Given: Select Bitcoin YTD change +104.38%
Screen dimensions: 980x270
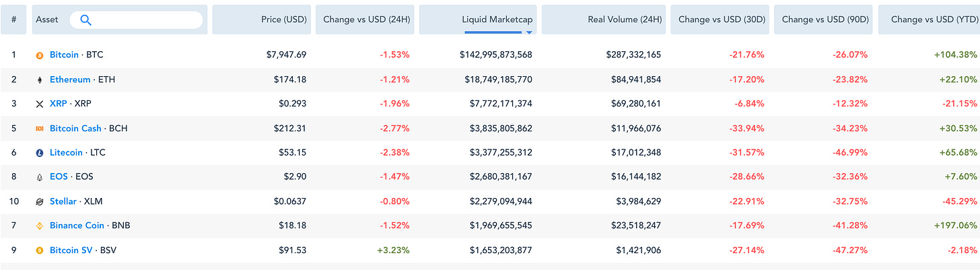Looking at the screenshot, I should (957, 55).
